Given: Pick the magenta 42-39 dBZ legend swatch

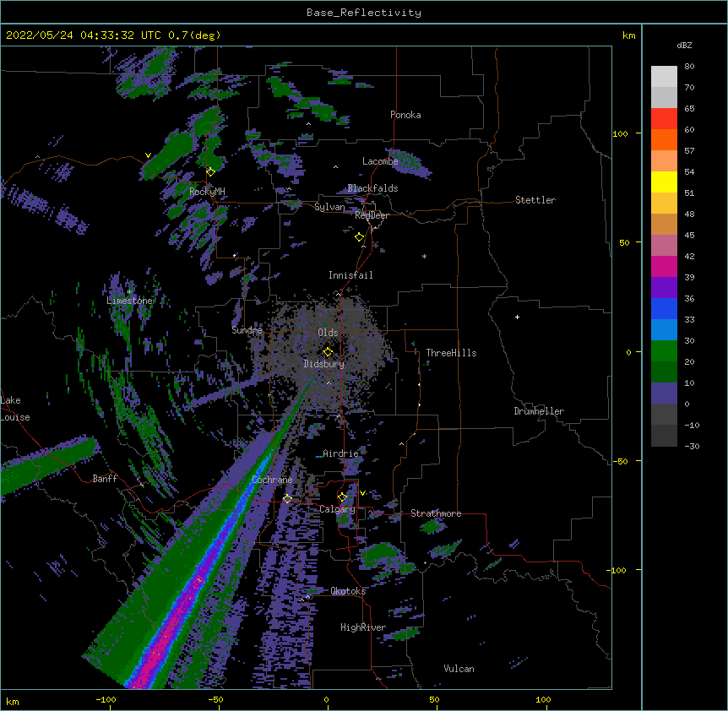Looking at the screenshot, I should click(664, 266).
